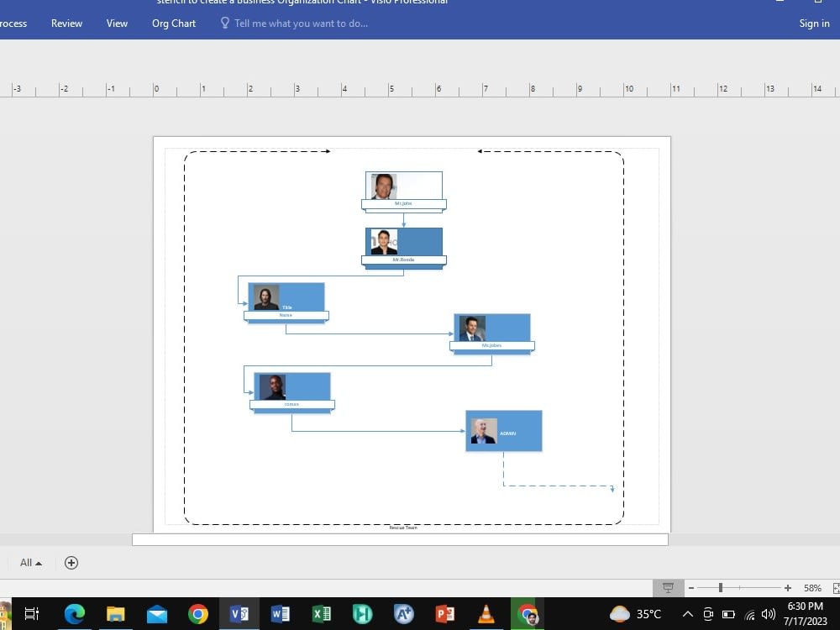Select the shape labeled Title and Name
The image size is (840, 630).
286,302
